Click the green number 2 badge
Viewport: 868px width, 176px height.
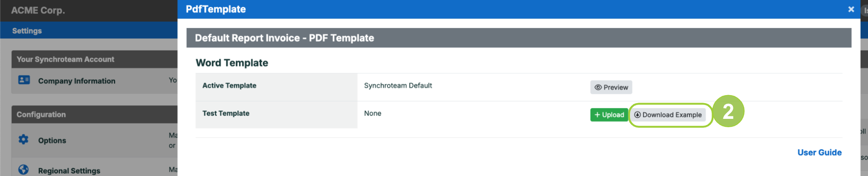pyautogui.click(x=728, y=111)
